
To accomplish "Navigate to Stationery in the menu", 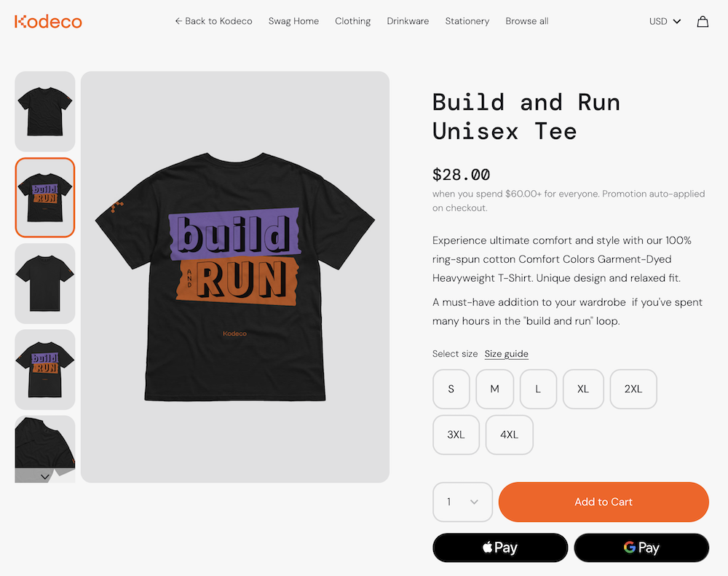I will pyautogui.click(x=467, y=21).
